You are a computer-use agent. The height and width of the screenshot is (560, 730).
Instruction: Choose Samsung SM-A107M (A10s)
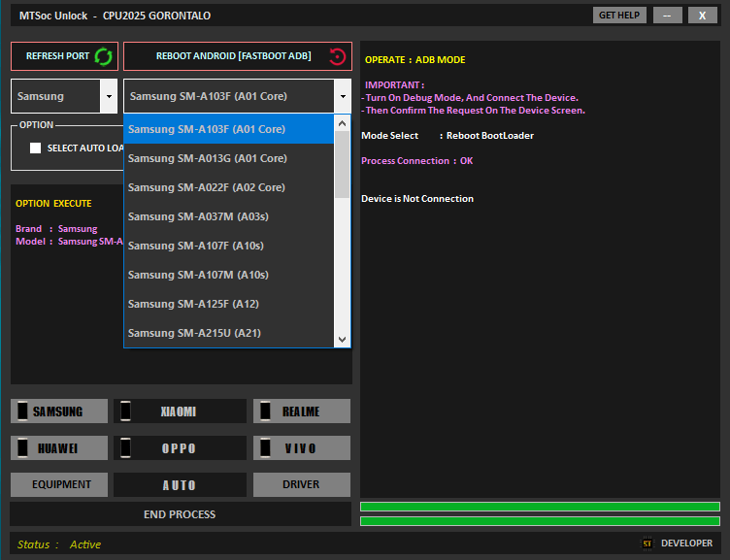(228, 275)
